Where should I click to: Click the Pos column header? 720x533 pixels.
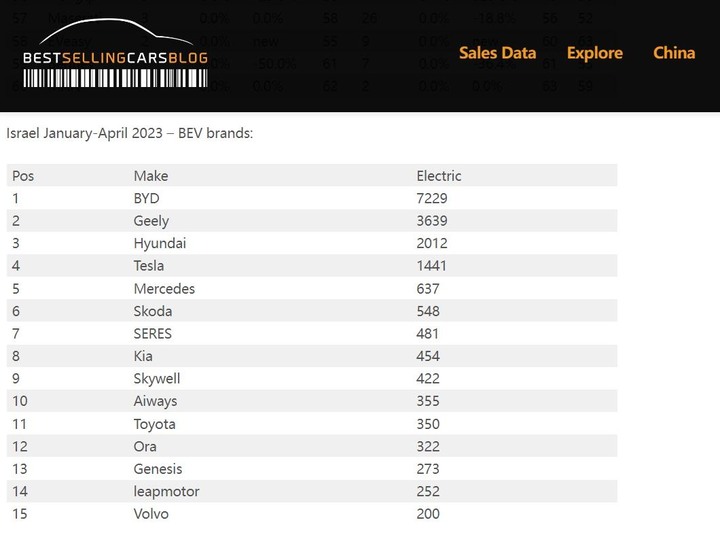coord(23,176)
